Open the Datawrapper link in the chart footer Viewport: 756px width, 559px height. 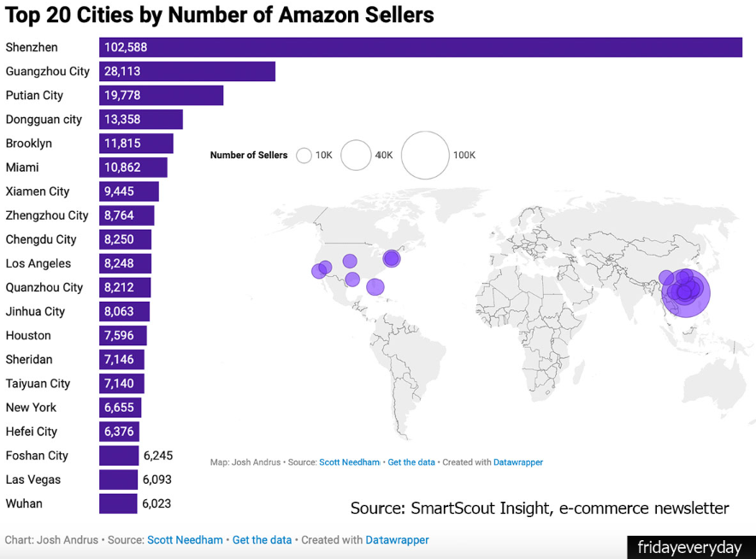[x=397, y=540]
